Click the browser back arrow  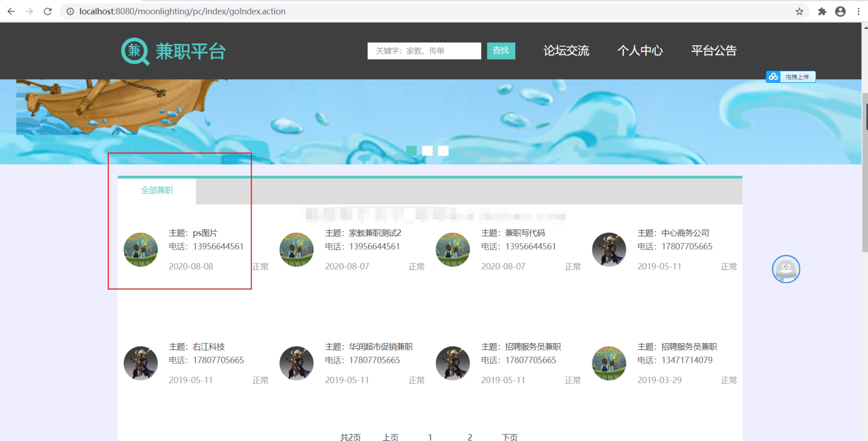coord(11,11)
